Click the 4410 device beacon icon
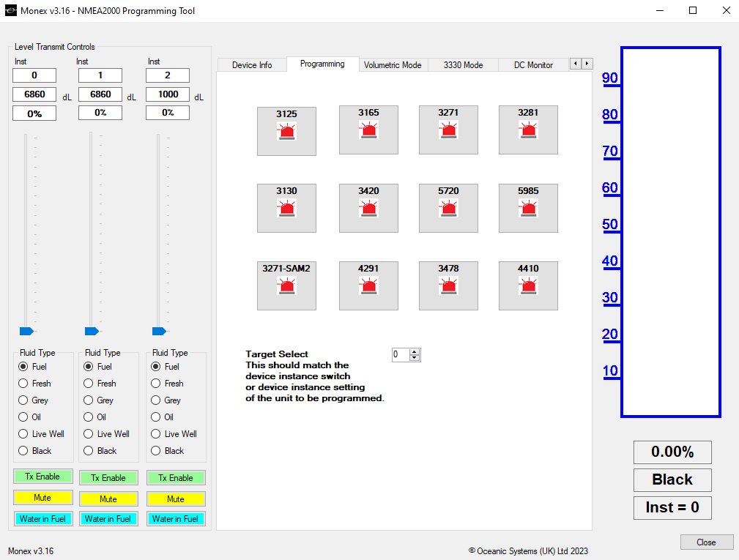Image resolution: width=739 pixels, height=560 pixels. (x=528, y=286)
